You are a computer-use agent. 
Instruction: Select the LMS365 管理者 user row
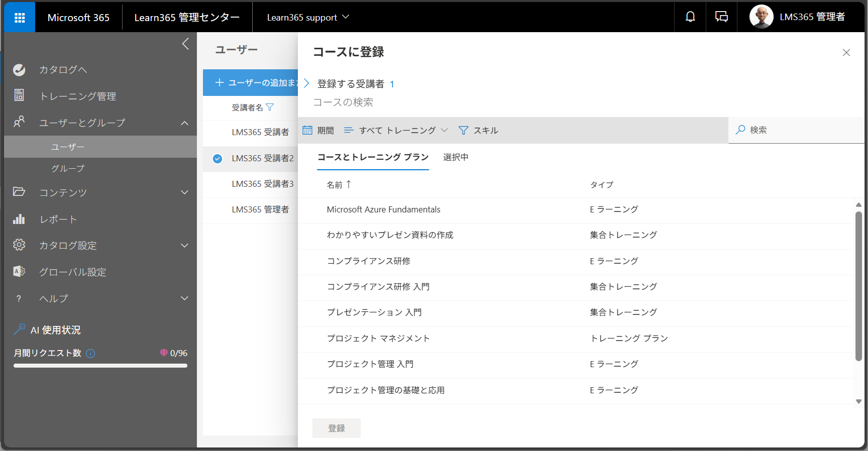click(251, 210)
